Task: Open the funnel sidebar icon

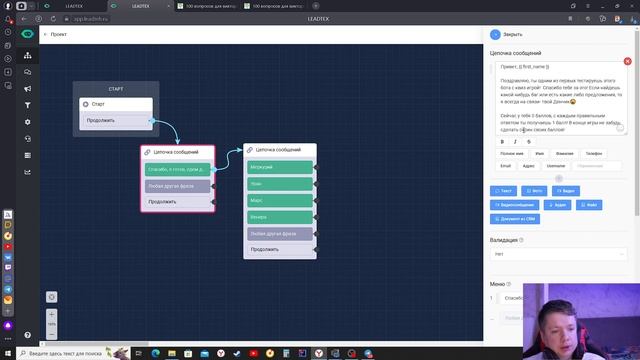Action: (x=27, y=105)
